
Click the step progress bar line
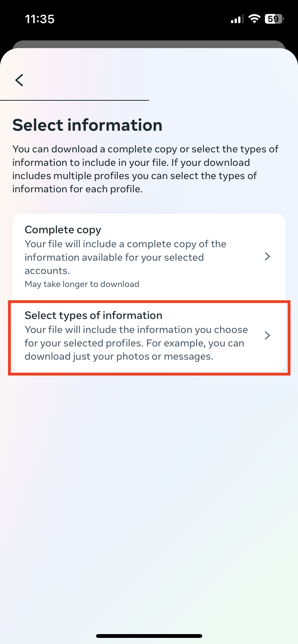(74, 100)
